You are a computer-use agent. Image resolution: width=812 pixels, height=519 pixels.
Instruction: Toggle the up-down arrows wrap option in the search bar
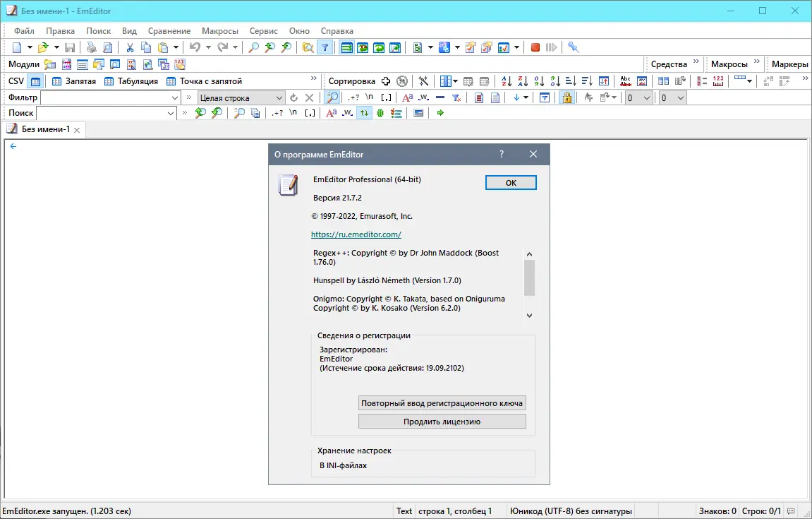(x=365, y=113)
